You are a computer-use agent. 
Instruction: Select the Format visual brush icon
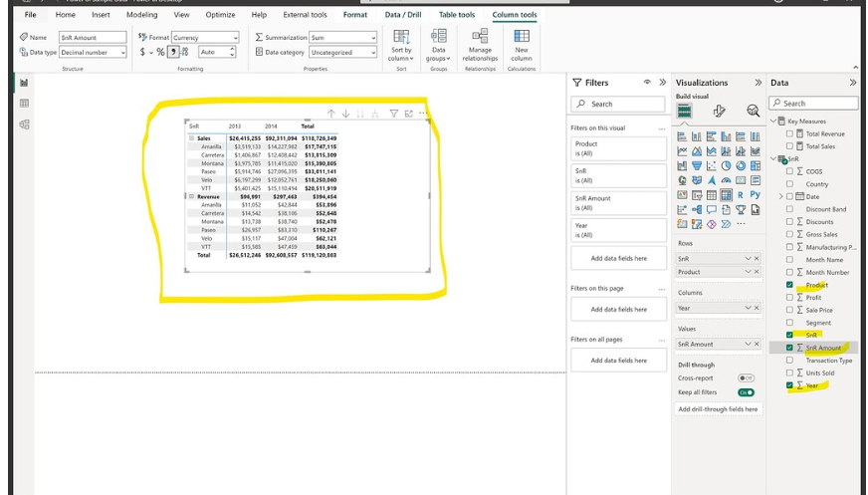719,112
